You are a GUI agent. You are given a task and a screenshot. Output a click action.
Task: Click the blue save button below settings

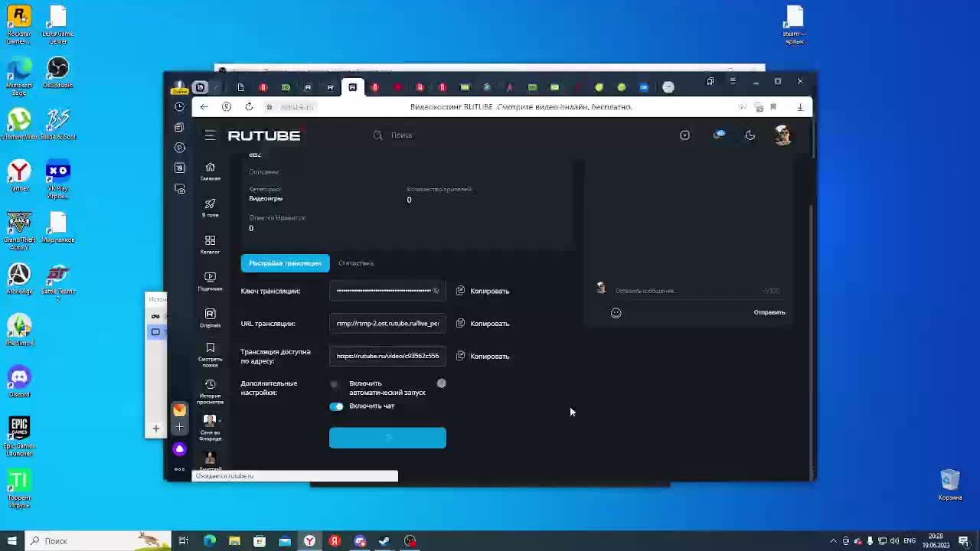coord(387,438)
